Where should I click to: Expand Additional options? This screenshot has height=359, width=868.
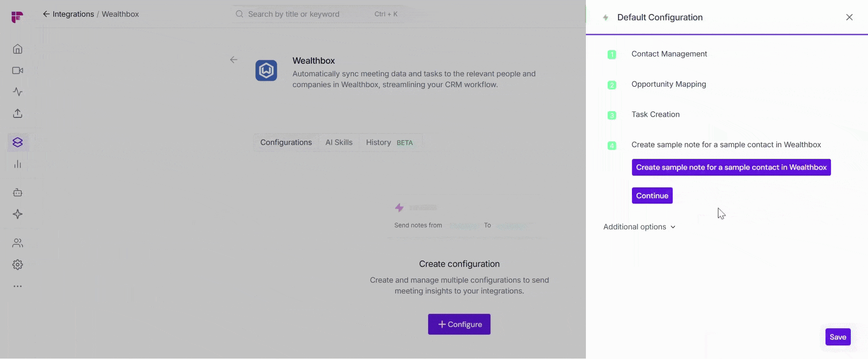click(639, 227)
